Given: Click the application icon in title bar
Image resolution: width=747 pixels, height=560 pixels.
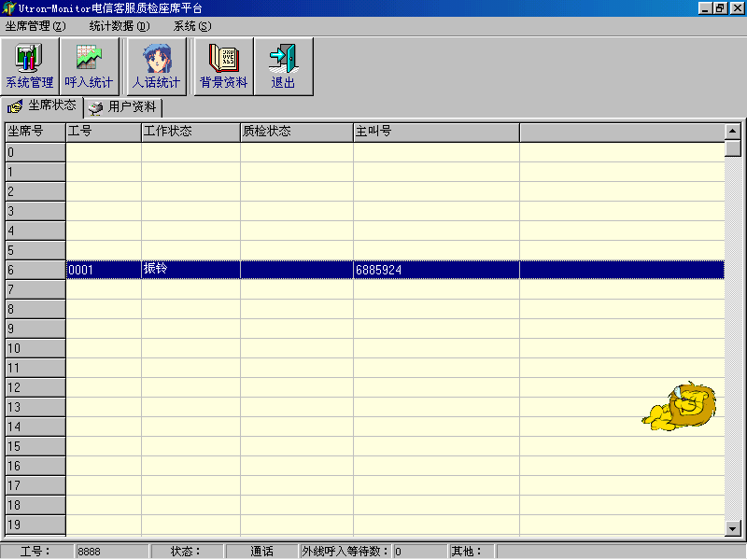Looking at the screenshot, I should (x=8, y=7).
